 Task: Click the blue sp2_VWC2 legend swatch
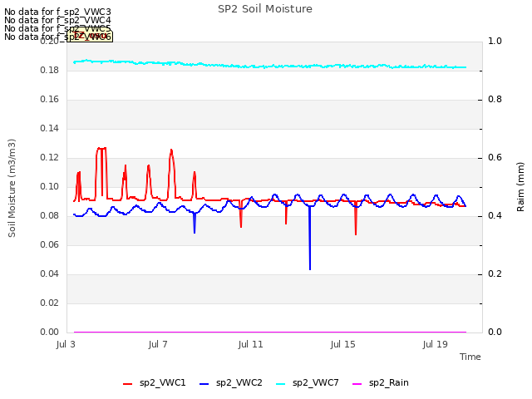pos(204,384)
